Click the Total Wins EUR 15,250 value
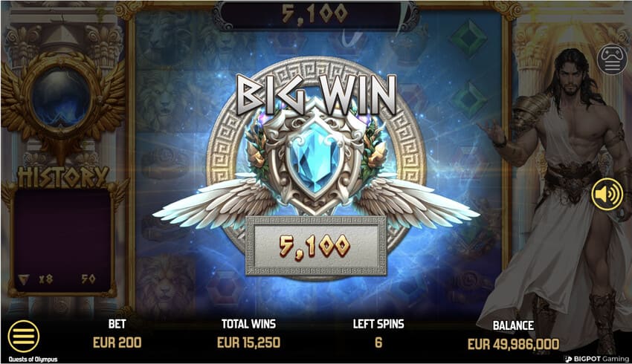632x364 pixels. click(x=248, y=342)
